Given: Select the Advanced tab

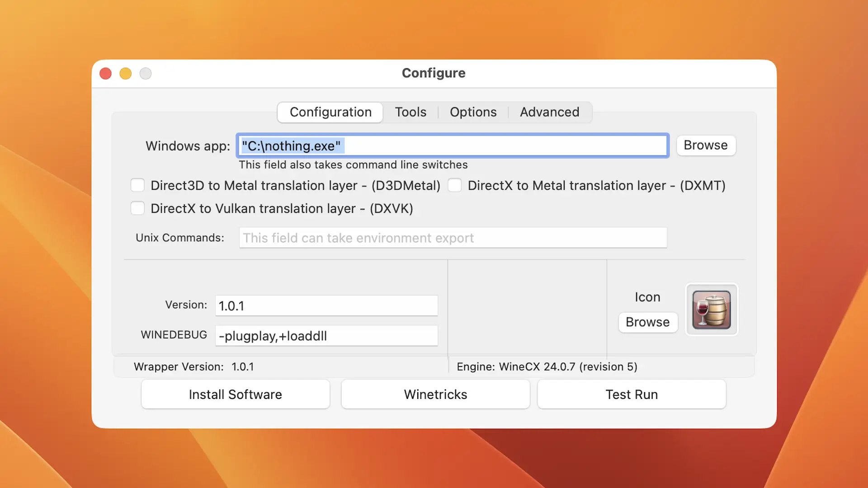Looking at the screenshot, I should point(549,112).
